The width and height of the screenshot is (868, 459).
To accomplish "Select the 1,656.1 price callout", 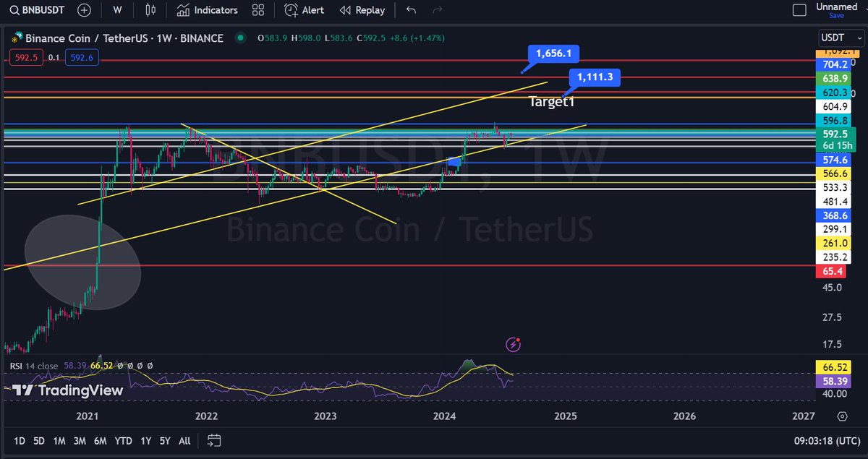I will (x=554, y=53).
